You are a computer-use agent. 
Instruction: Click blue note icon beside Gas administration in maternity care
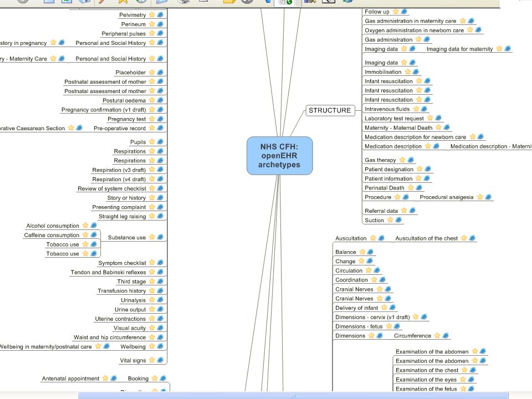click(471, 21)
